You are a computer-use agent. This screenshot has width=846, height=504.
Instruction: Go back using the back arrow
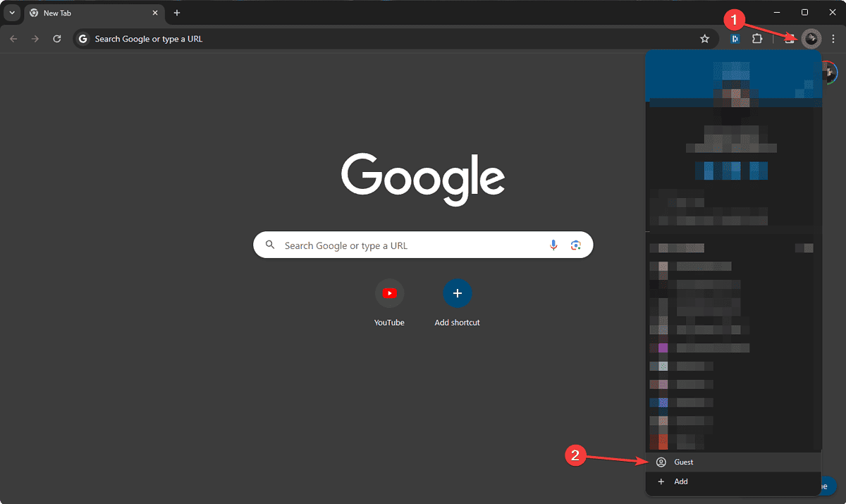pyautogui.click(x=13, y=39)
